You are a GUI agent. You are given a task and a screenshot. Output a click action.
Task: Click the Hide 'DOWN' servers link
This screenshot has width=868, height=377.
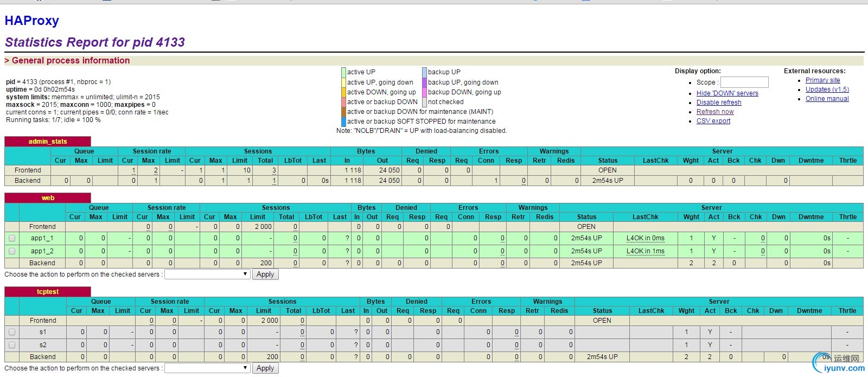click(x=727, y=93)
